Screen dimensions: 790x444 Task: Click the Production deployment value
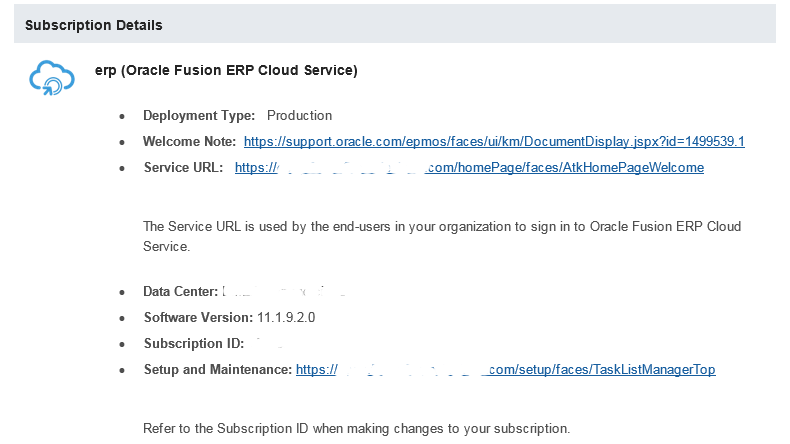(299, 115)
